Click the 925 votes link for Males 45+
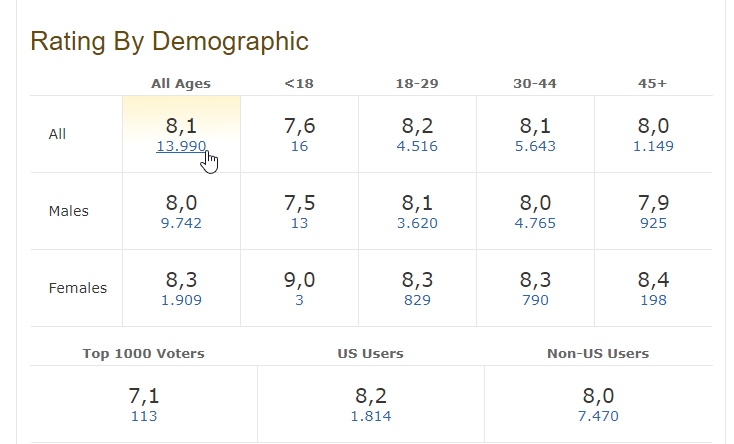The image size is (734, 444). [x=653, y=223]
